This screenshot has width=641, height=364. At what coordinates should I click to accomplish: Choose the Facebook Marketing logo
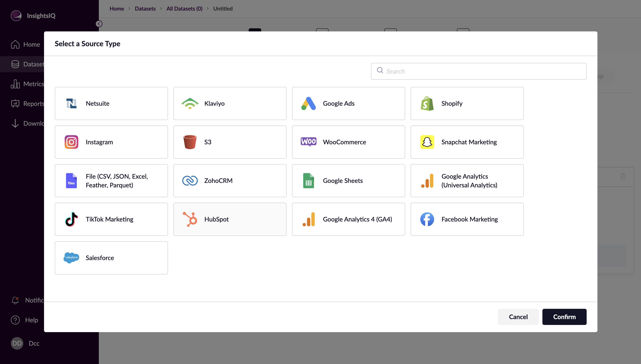click(427, 219)
